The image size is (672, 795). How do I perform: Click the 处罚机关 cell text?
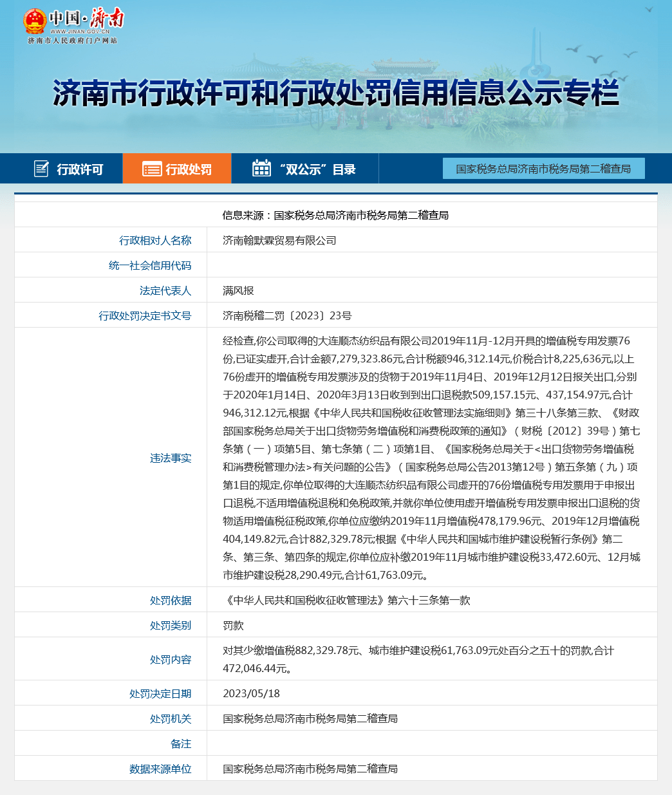click(x=310, y=718)
